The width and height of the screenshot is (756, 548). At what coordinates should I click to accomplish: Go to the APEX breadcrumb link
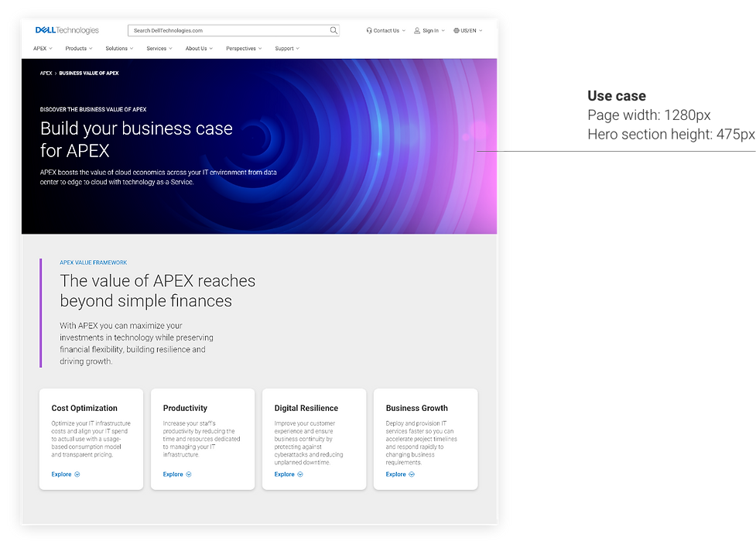(x=46, y=74)
